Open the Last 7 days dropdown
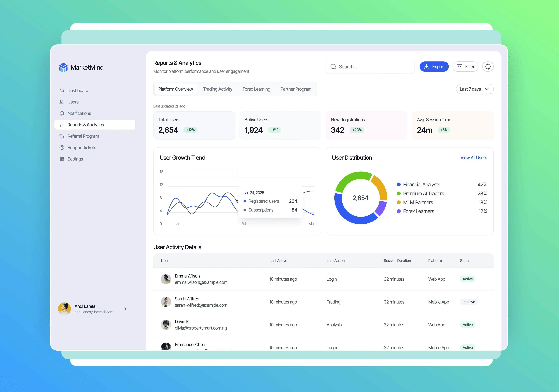This screenshot has height=392, width=559. coord(474,89)
